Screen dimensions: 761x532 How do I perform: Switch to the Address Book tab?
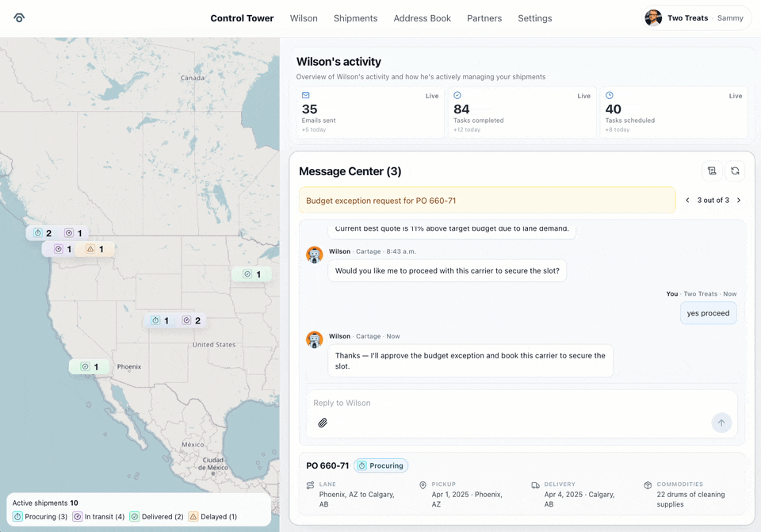[422, 18]
